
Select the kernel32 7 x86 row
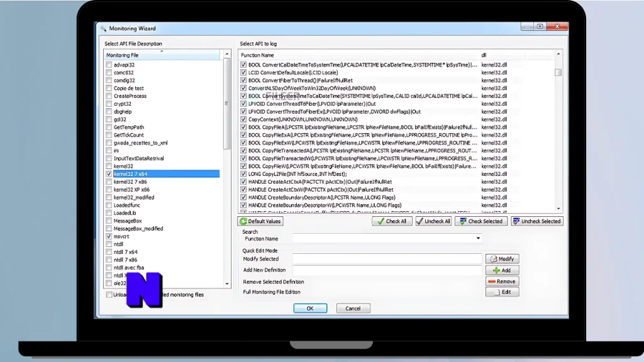click(162, 182)
